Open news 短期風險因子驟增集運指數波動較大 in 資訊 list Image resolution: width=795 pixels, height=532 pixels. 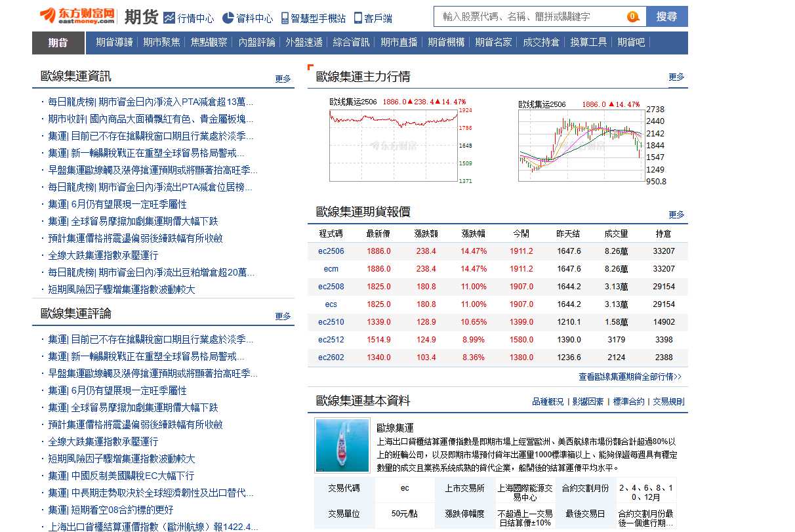tap(121, 289)
